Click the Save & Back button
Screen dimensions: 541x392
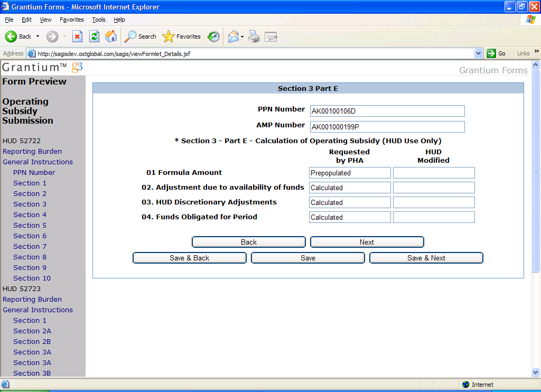(190, 258)
